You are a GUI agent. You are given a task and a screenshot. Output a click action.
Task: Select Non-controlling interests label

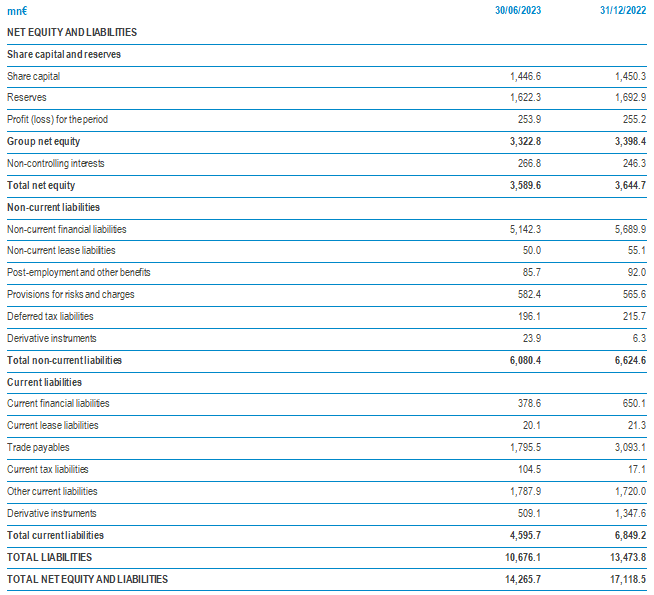pyautogui.click(x=55, y=163)
